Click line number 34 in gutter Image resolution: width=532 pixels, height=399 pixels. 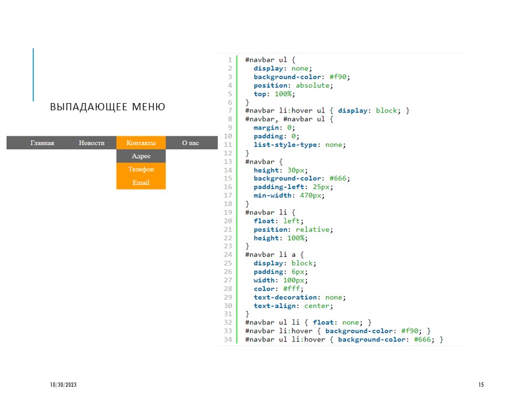coord(228,339)
